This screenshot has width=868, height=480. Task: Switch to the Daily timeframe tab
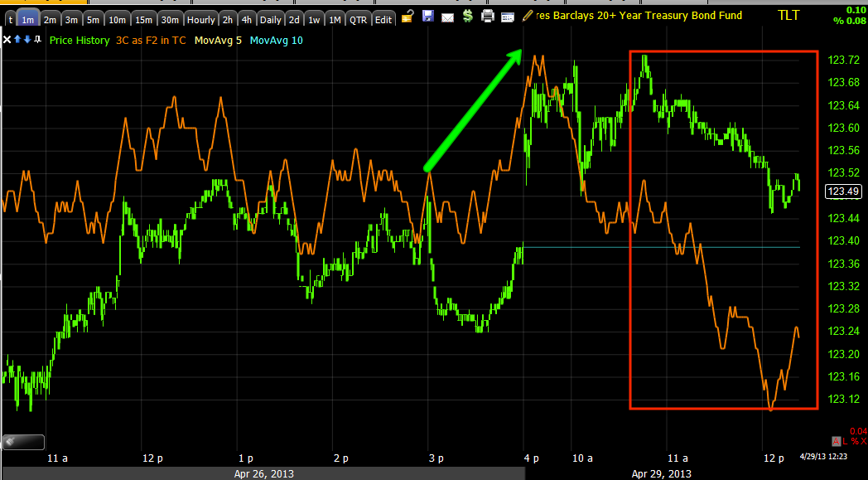(x=270, y=19)
